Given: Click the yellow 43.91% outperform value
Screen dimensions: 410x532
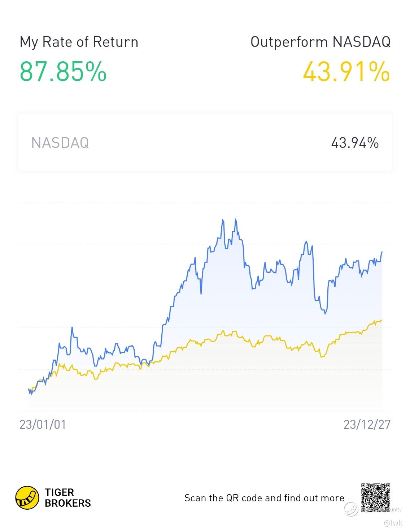Looking at the screenshot, I should [346, 72].
